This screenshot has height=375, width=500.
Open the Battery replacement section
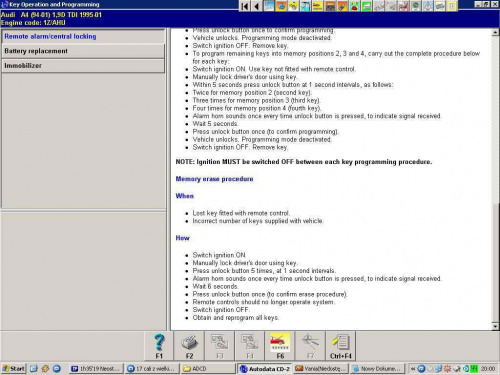click(83, 51)
